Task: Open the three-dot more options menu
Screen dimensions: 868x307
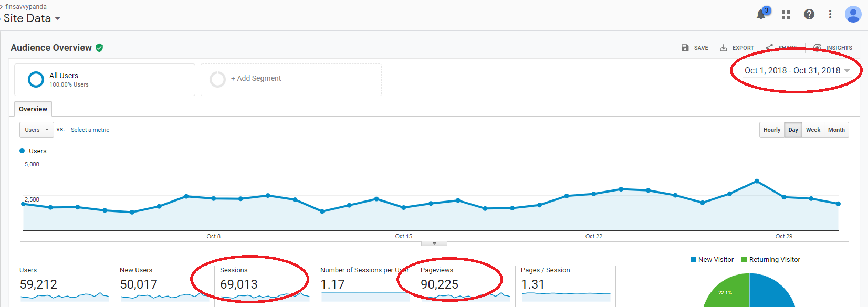Action: pyautogui.click(x=830, y=14)
